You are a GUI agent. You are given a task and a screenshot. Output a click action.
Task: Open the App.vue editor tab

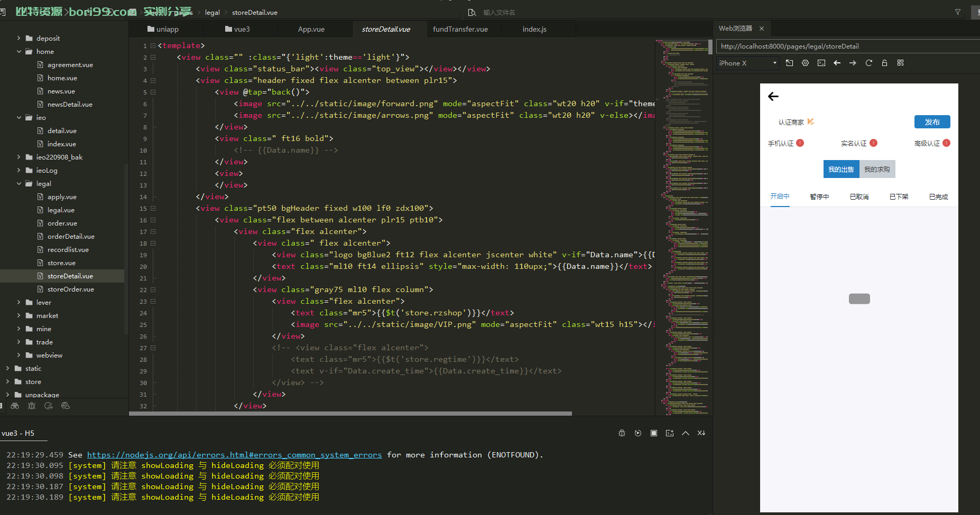point(311,29)
